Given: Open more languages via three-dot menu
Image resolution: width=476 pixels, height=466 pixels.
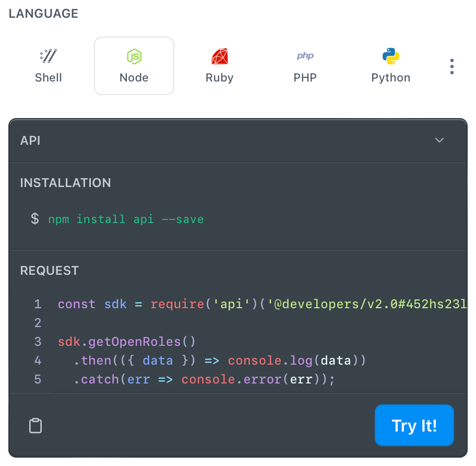Looking at the screenshot, I should (451, 66).
